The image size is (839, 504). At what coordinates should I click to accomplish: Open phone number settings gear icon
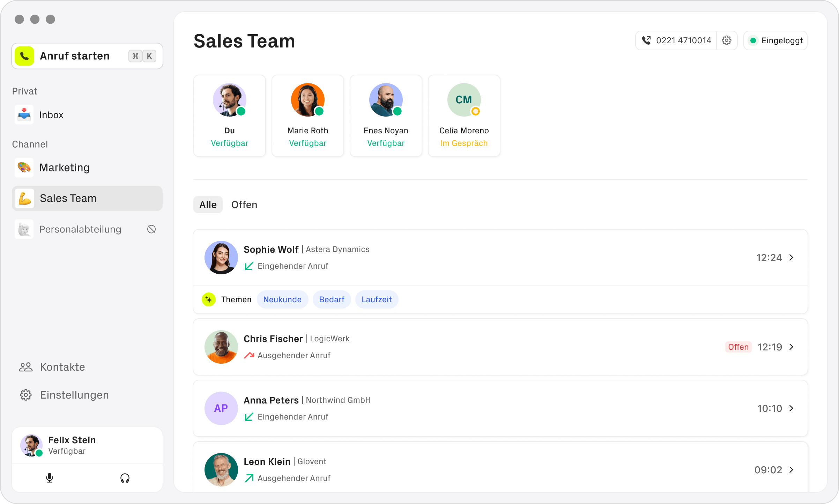(x=727, y=40)
